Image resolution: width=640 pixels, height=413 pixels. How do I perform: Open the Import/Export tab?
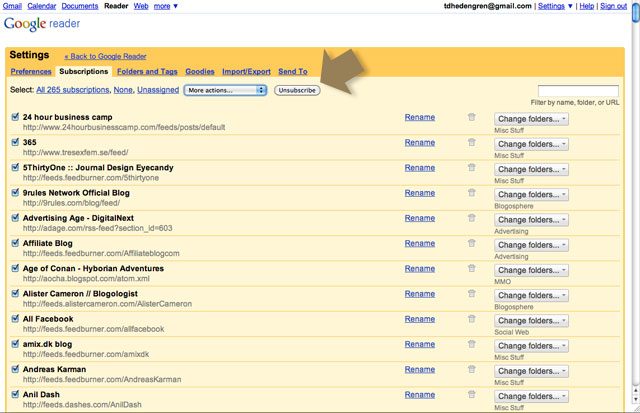[x=247, y=71]
